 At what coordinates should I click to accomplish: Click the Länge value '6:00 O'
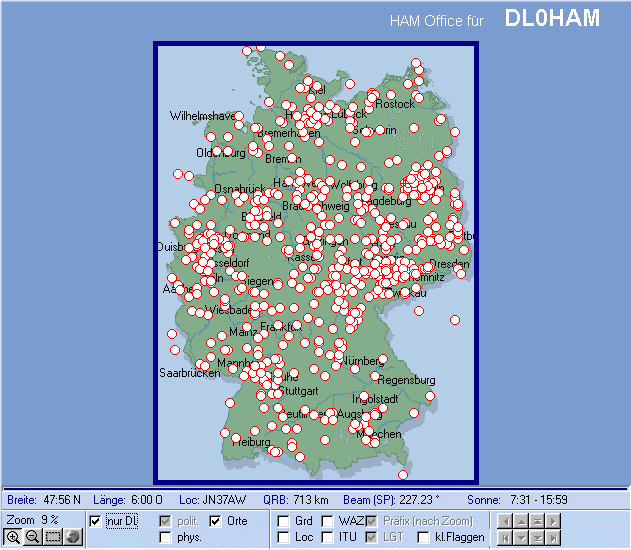(146, 500)
